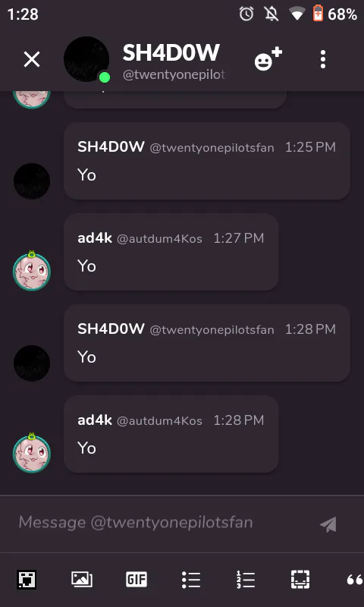Insert a block quote with quote icon
The image size is (364, 607).
click(354, 580)
